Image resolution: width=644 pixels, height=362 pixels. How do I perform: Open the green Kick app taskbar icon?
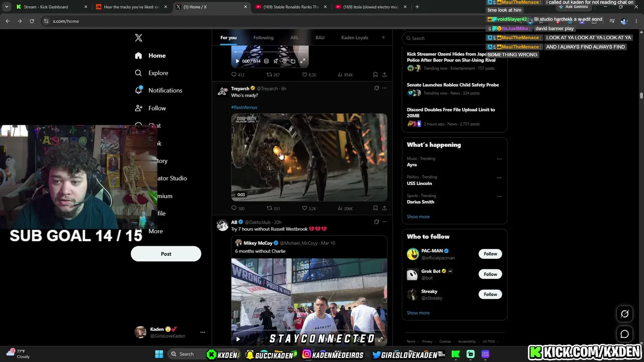click(x=455, y=354)
